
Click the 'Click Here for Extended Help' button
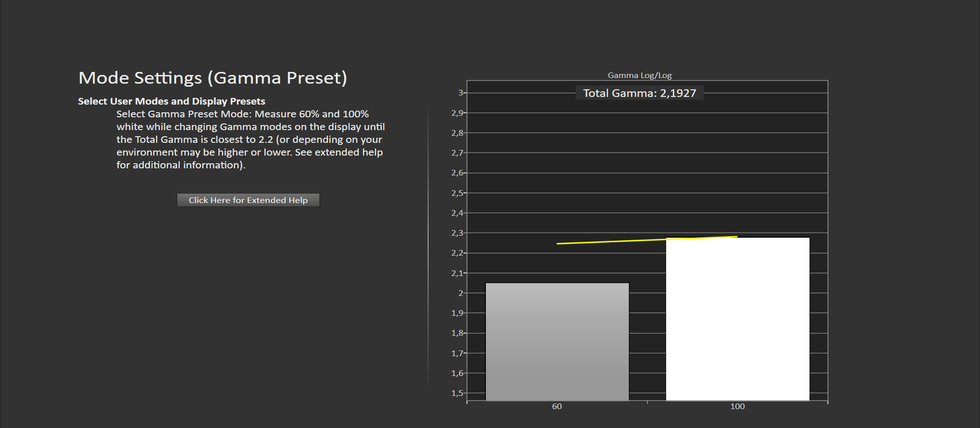248,200
